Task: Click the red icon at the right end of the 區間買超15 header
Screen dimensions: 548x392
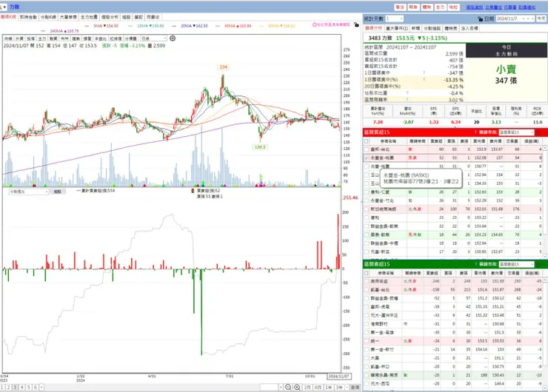Action: [538, 132]
